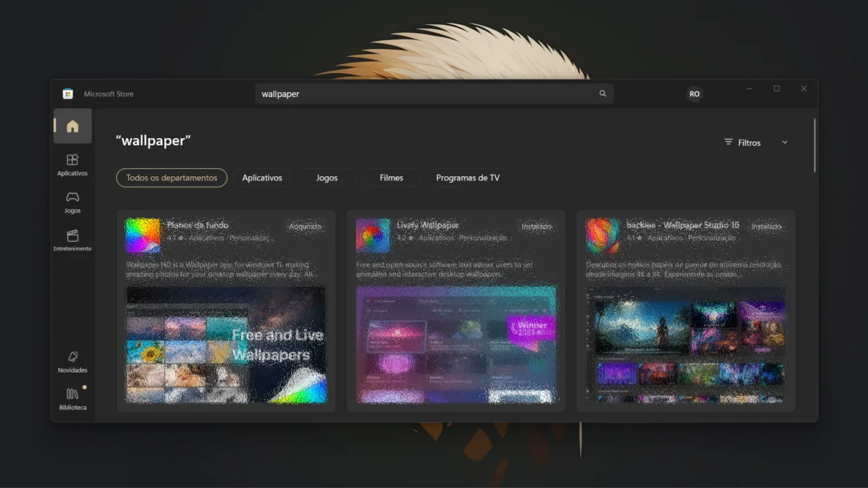The width and height of the screenshot is (868, 488).
Task: Open backiee - Wallpaper Studio 10 title
Action: tap(683, 225)
